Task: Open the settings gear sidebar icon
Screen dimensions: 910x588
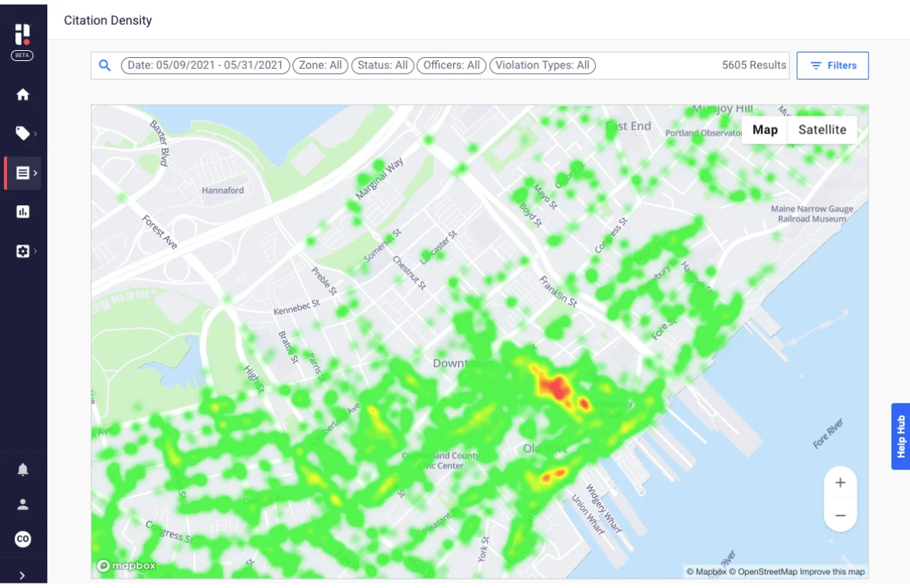Action: (23, 251)
